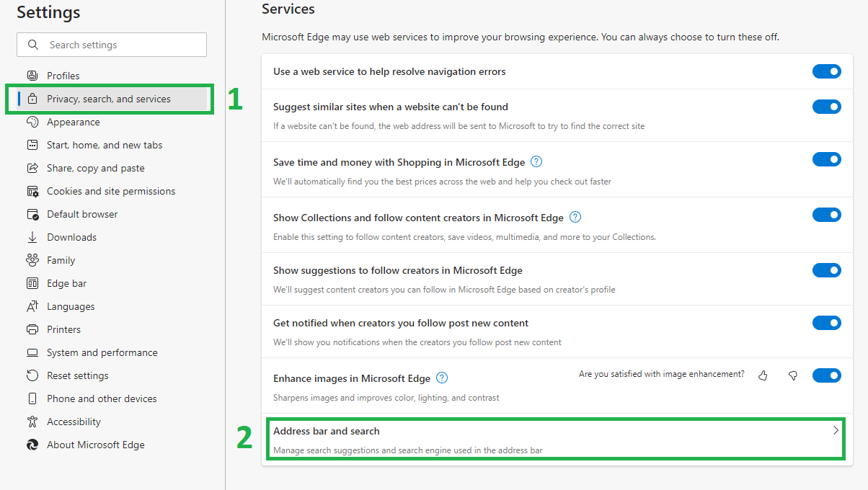Disable Suggest similar sites toggle
The width and height of the screenshot is (868, 490).
pyautogui.click(x=827, y=107)
